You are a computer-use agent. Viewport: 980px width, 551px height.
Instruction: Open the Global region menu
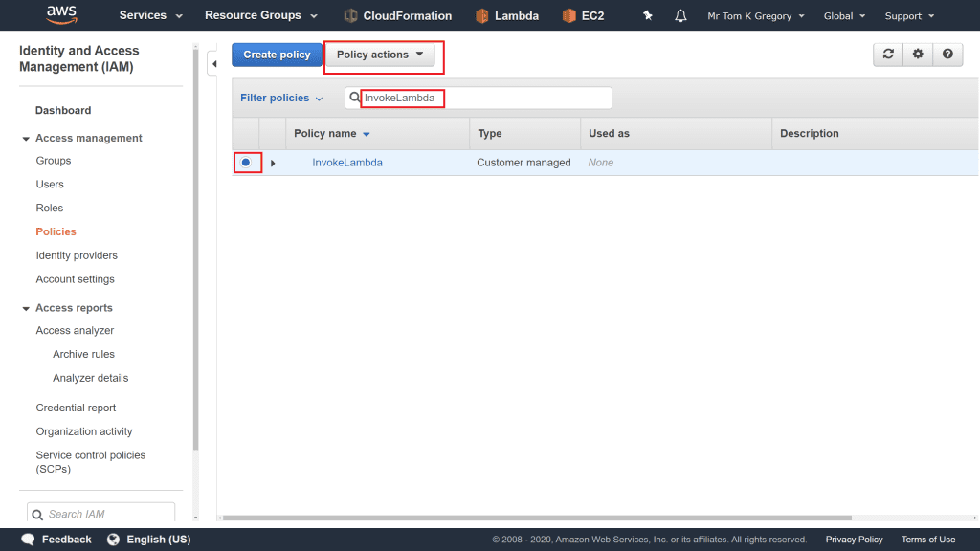(843, 16)
